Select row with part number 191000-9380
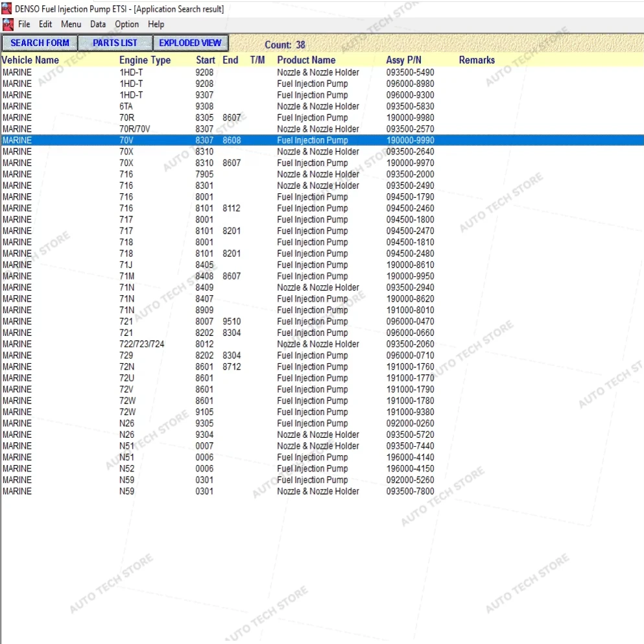Screen dimensions: 644x644 click(322, 412)
